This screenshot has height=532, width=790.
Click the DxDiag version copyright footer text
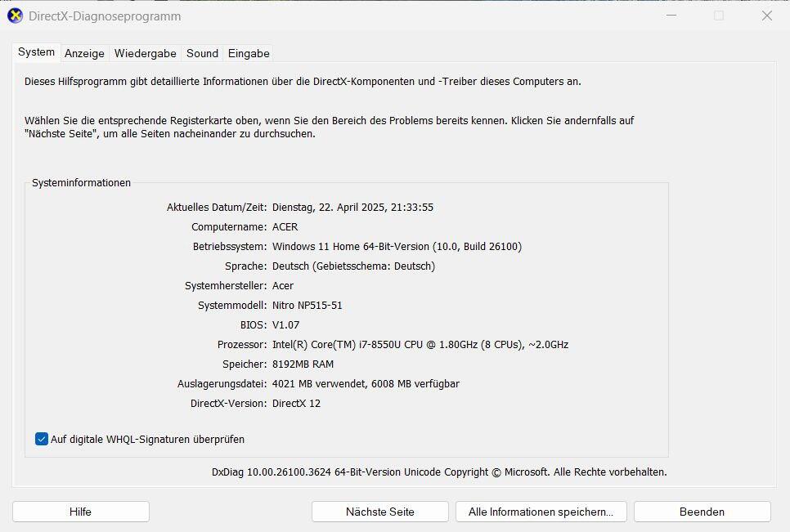point(439,472)
